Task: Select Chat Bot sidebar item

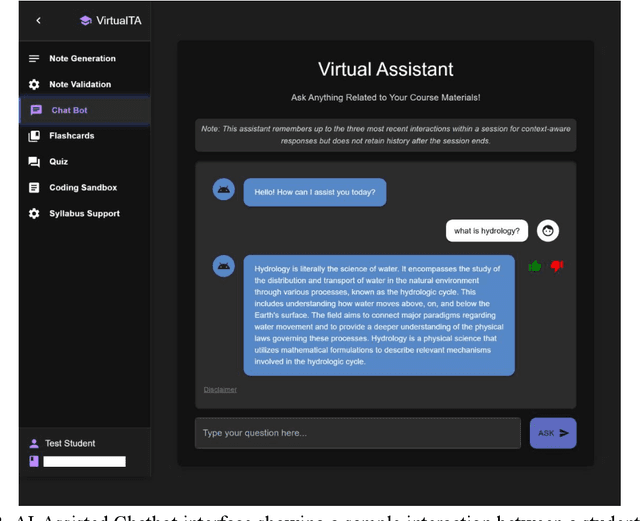Action: pyautogui.click(x=69, y=110)
